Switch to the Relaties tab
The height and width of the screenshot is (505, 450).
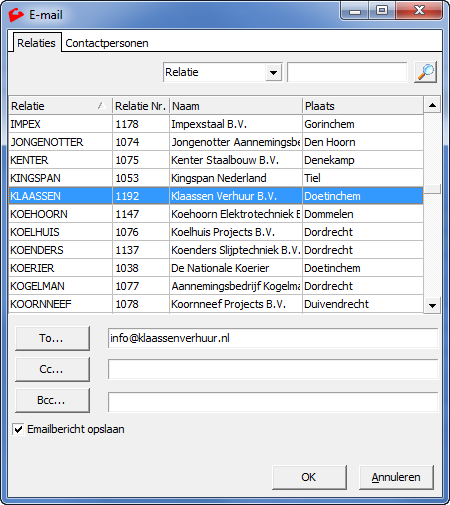[36, 43]
